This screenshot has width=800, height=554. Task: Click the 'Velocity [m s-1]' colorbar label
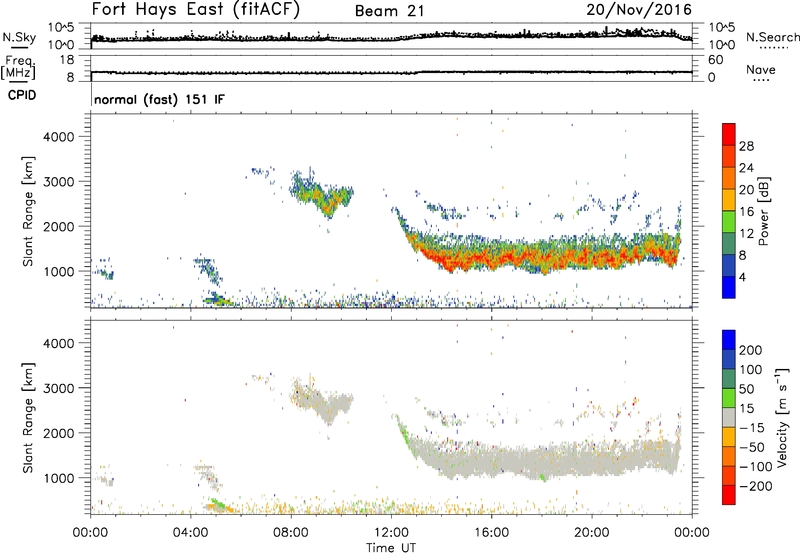point(782,417)
